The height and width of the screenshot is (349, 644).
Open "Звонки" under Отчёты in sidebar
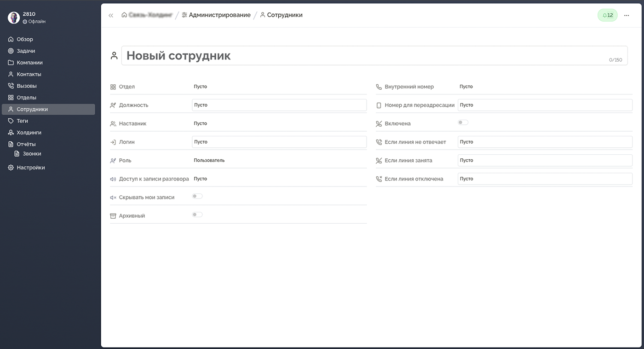(32, 154)
